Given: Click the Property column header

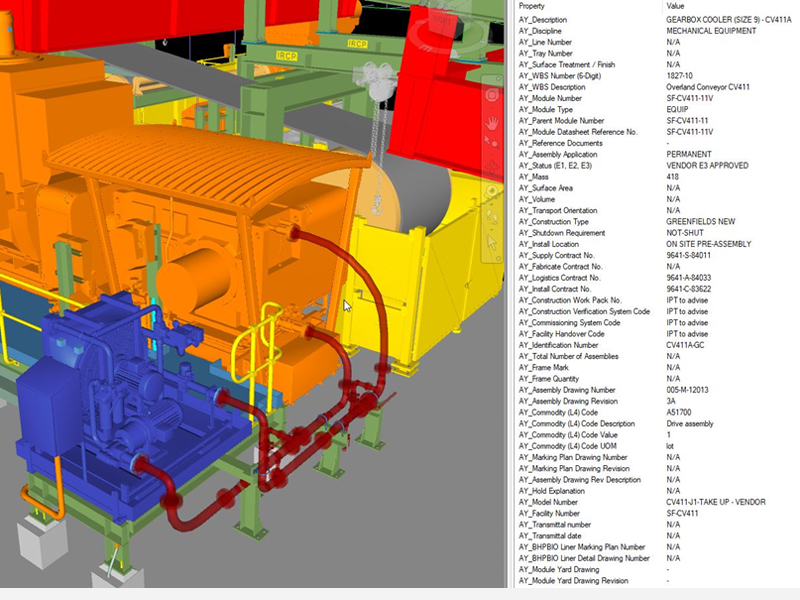Looking at the screenshot, I should pyautogui.click(x=532, y=6).
